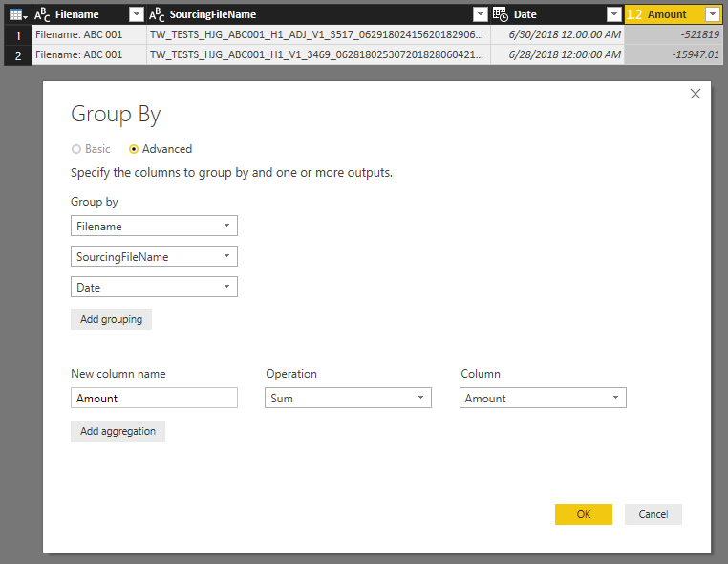This screenshot has height=564, width=728.
Task: Click the 6/28/2018 12:00:00 AM date cell
Action: coord(557,54)
